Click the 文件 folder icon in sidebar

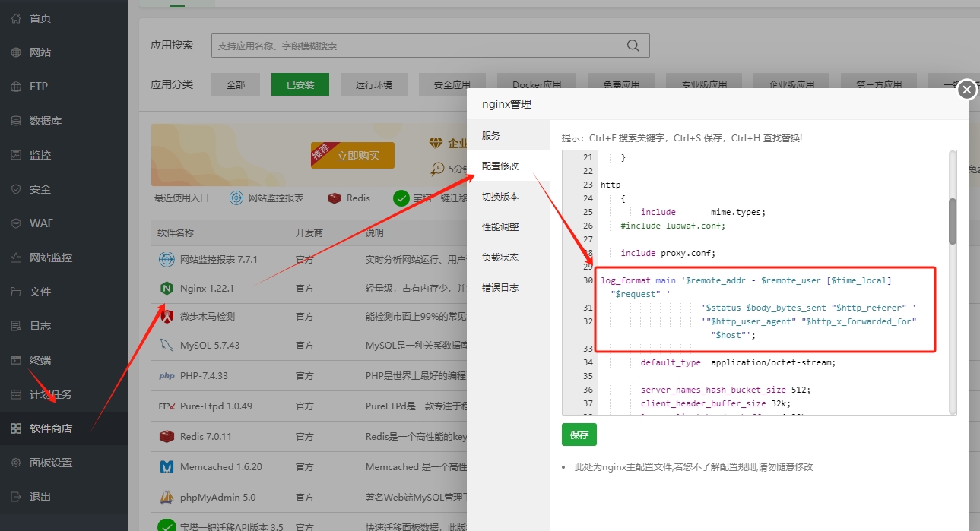(x=16, y=292)
